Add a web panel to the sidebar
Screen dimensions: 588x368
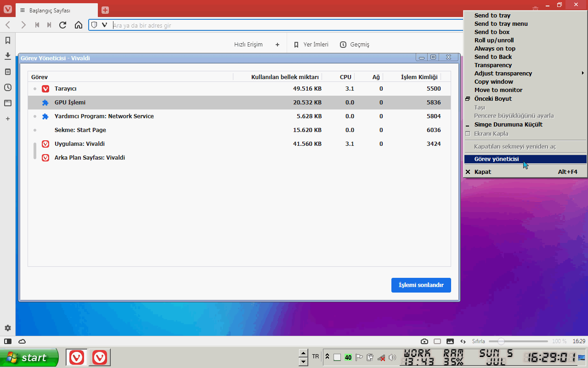(8, 119)
